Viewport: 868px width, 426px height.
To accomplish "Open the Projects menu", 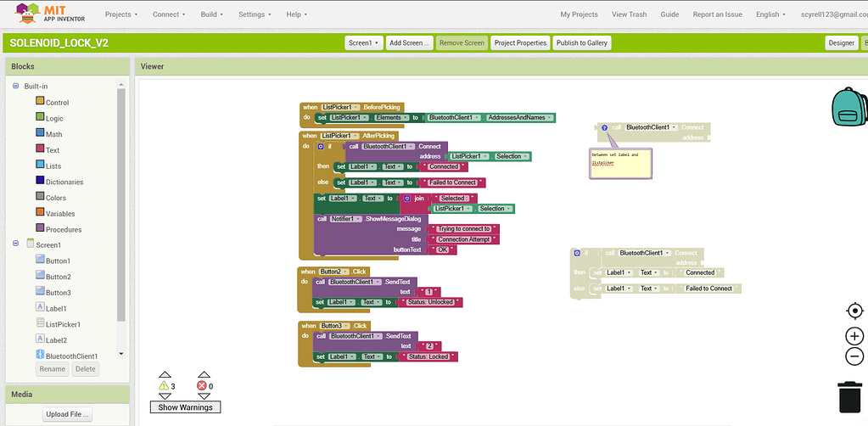I will pyautogui.click(x=121, y=14).
